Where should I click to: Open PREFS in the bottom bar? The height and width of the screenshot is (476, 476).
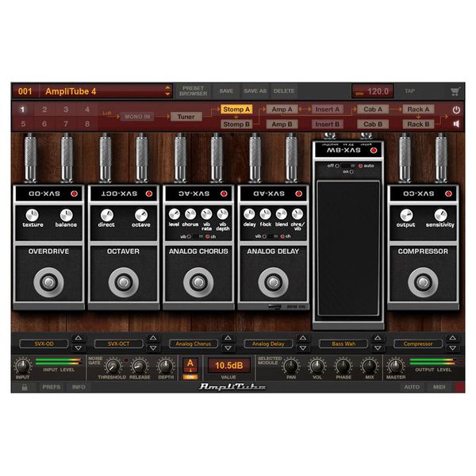coord(52,387)
